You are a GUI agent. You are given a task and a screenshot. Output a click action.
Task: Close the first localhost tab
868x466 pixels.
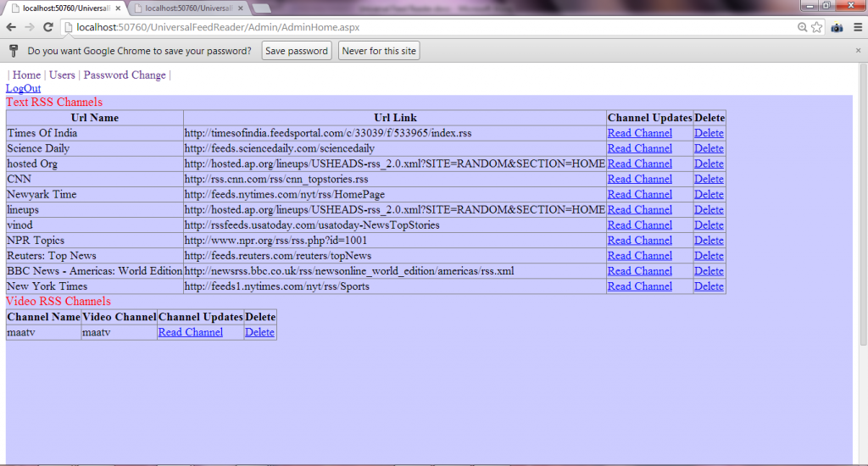pos(118,8)
